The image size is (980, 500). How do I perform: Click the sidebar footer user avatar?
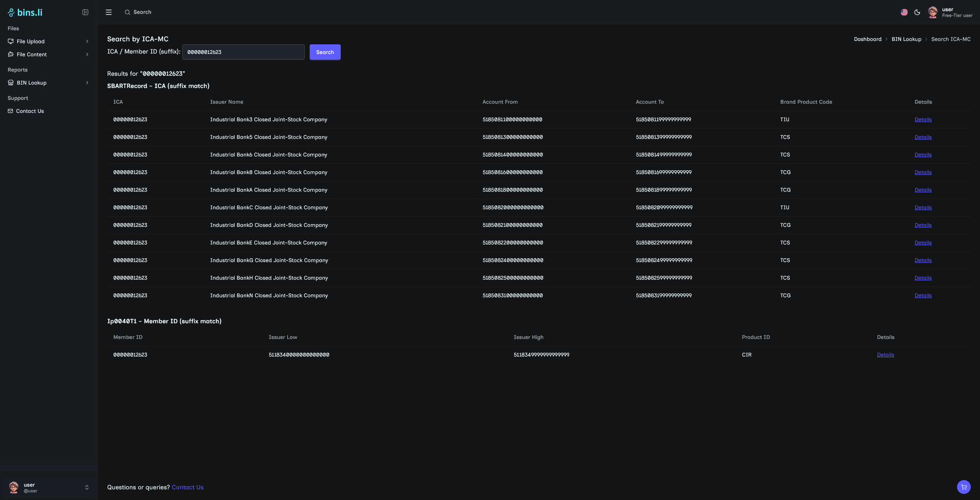coord(14,487)
